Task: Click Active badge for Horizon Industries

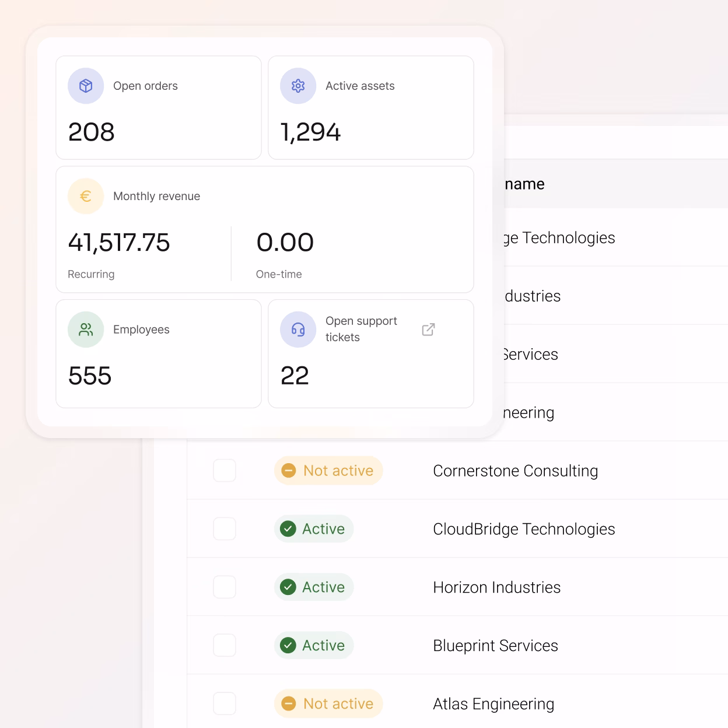Action: tap(314, 587)
